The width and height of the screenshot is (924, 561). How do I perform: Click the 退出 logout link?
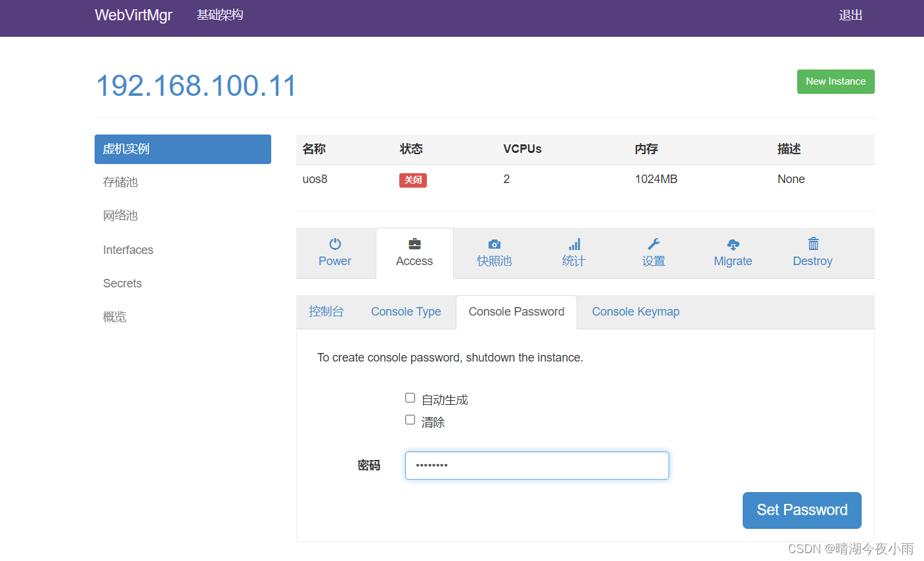click(x=850, y=15)
